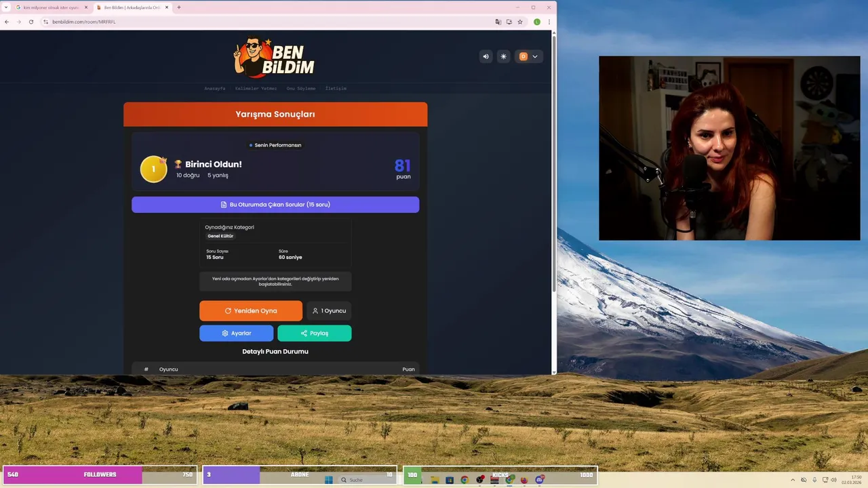Image resolution: width=868 pixels, height=488 pixels.
Task: Open the user profile dropdown menu
Action: pos(529,56)
